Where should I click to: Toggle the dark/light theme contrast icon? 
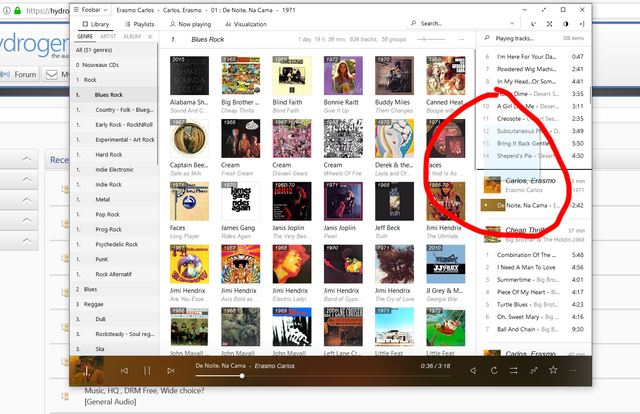tap(566, 24)
